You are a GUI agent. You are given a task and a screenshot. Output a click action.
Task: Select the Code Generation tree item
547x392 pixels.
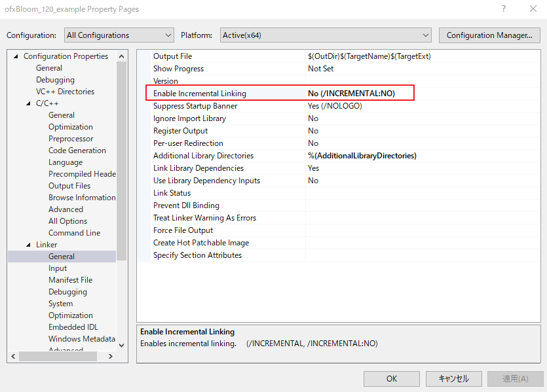[x=77, y=150]
